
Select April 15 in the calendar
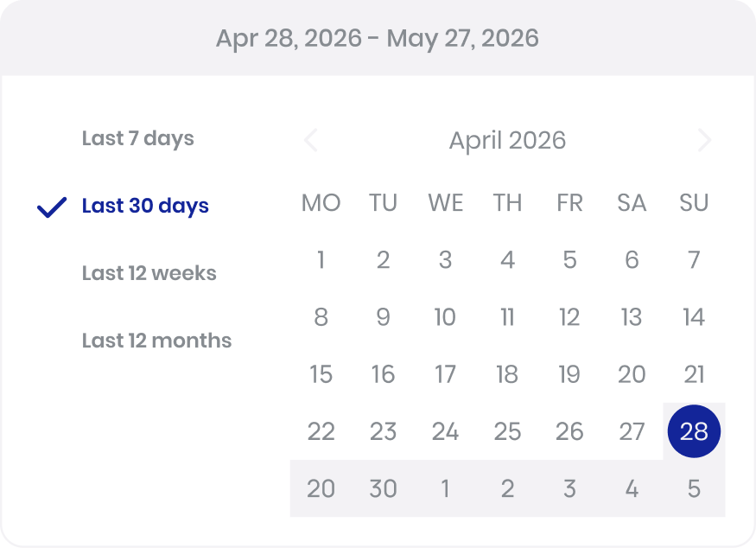321,374
